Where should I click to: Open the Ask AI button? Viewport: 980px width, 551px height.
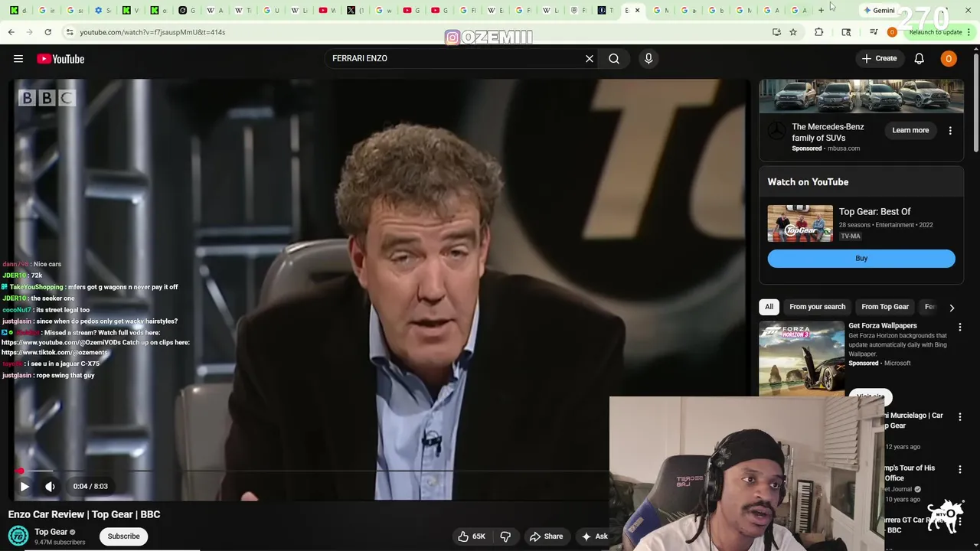(x=594, y=536)
